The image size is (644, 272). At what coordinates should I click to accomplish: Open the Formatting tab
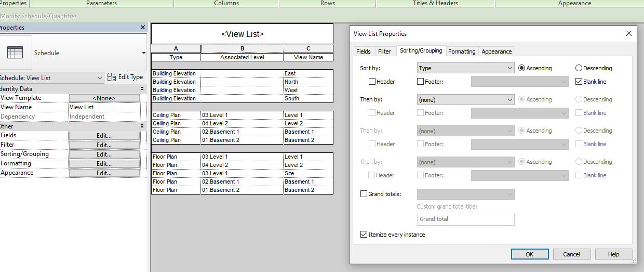tap(462, 51)
